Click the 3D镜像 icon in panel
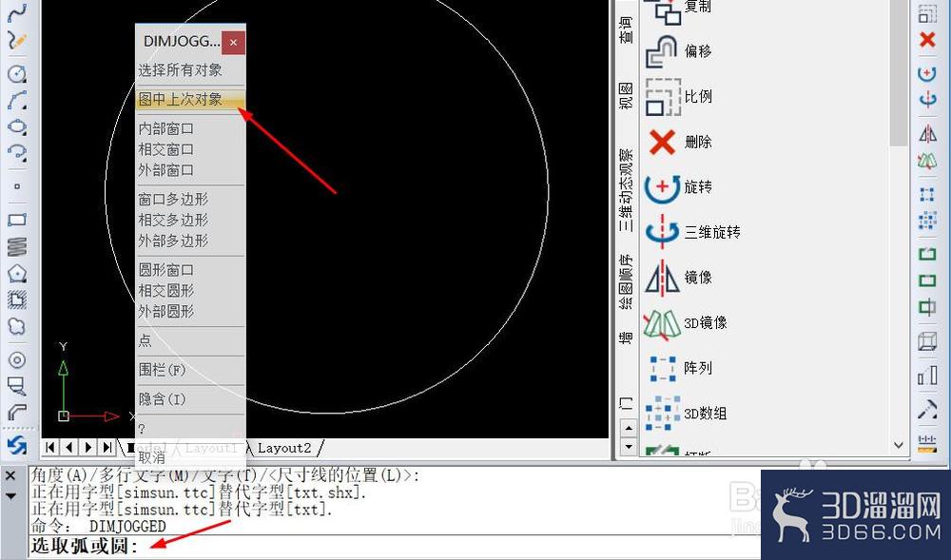Image resolution: width=951 pixels, height=560 pixels. tap(662, 323)
